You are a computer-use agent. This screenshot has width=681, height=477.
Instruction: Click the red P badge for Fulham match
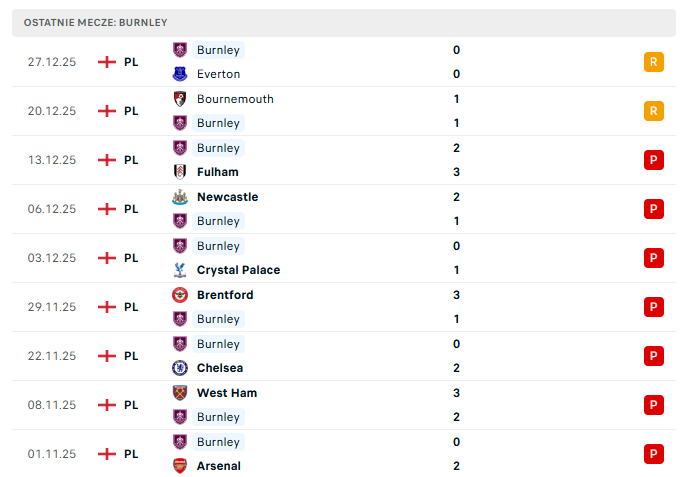click(653, 160)
